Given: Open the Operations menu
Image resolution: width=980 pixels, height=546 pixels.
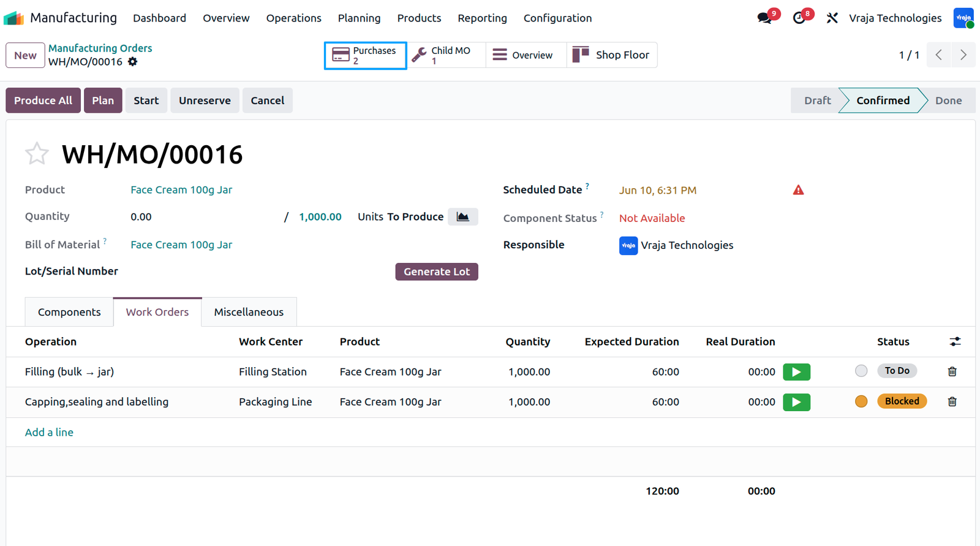Looking at the screenshot, I should point(293,18).
